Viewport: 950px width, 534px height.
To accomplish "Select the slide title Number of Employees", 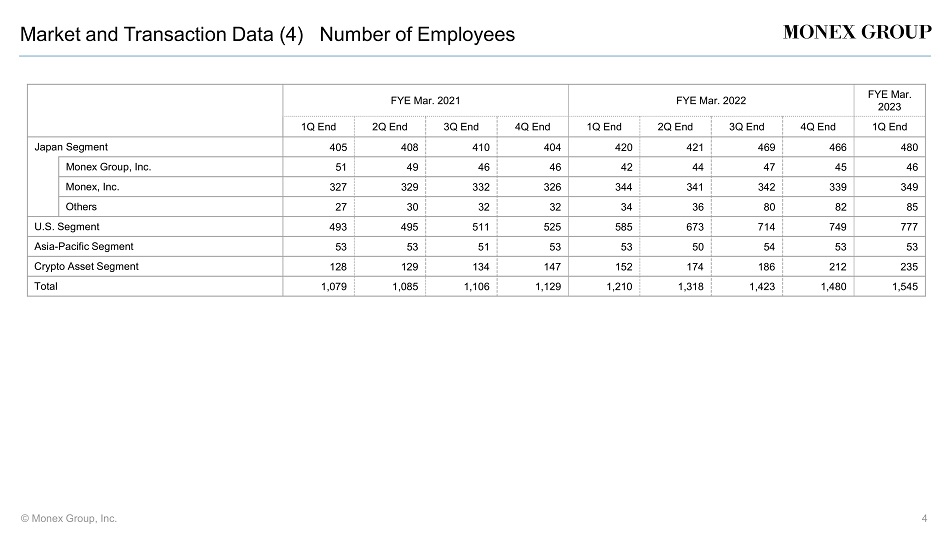I will 417,35.
